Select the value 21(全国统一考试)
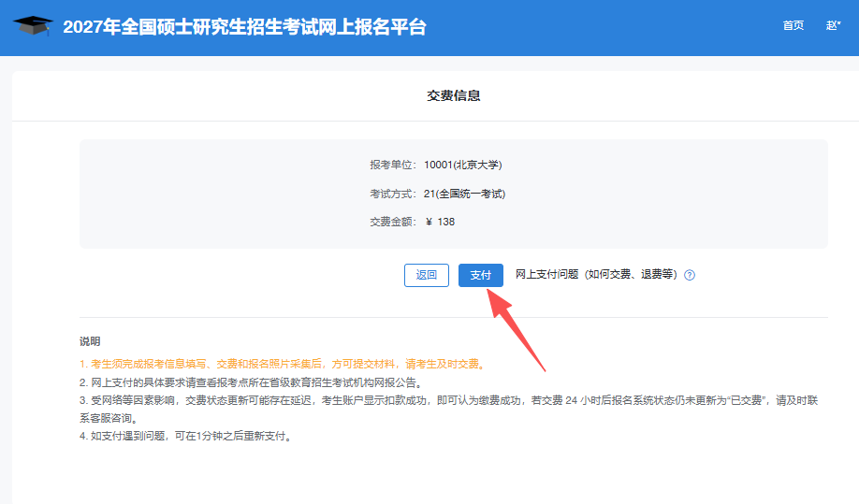 point(464,194)
